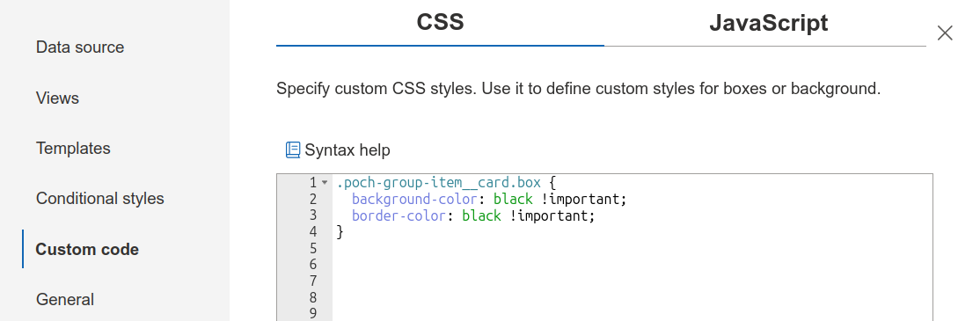This screenshot has width=980, height=321.
Task: Click the black value on line 3
Action: (482, 215)
